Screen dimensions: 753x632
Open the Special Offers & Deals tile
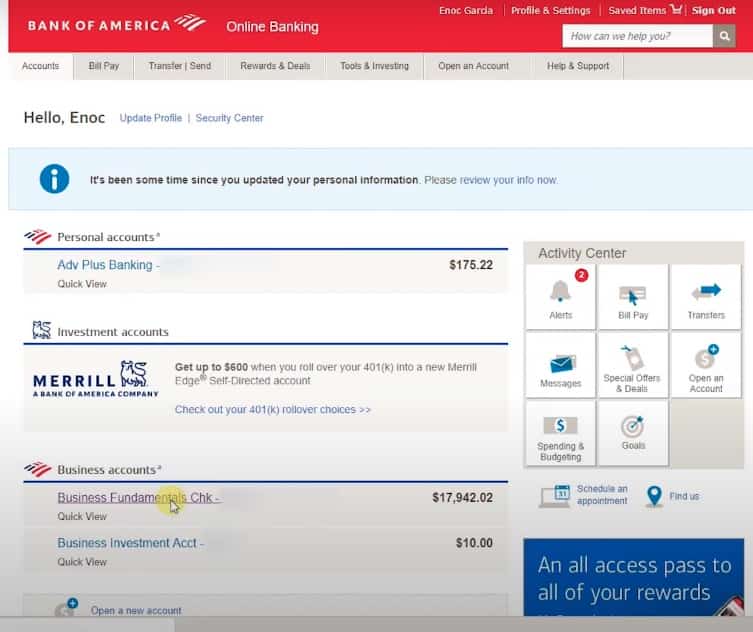coord(633,365)
